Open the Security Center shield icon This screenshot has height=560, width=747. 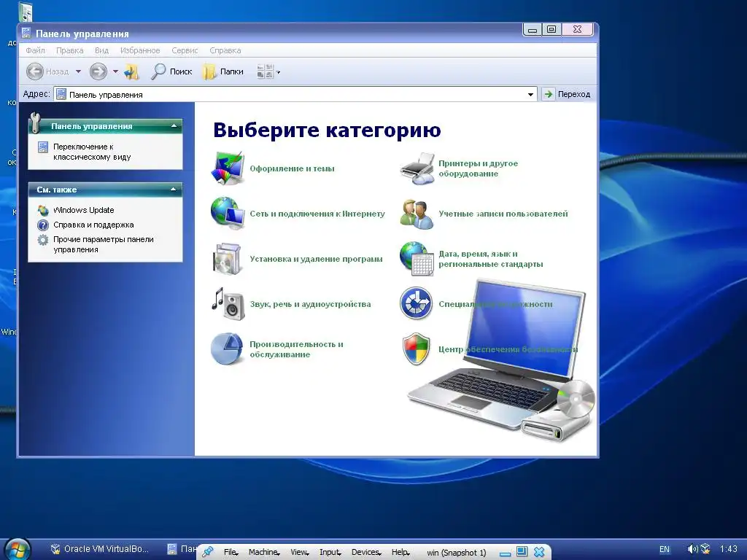(x=417, y=349)
